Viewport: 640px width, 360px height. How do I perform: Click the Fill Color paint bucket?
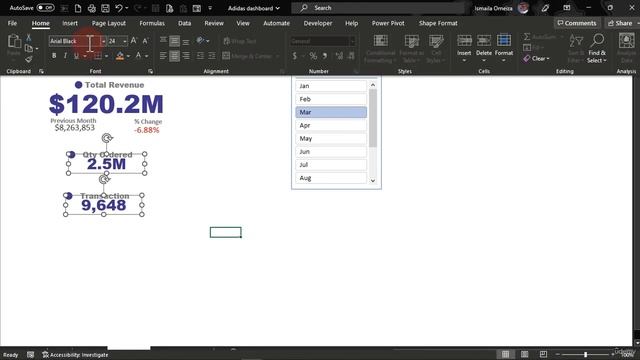120,56
